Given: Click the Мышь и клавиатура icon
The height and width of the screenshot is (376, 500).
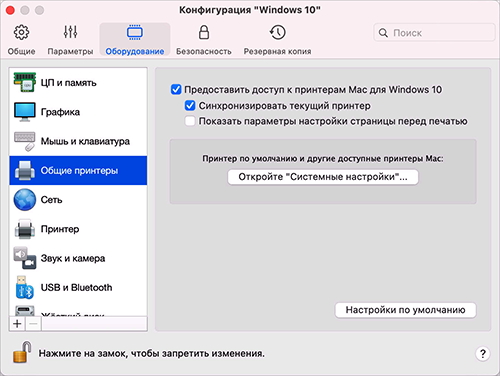Looking at the screenshot, I should click(x=25, y=141).
